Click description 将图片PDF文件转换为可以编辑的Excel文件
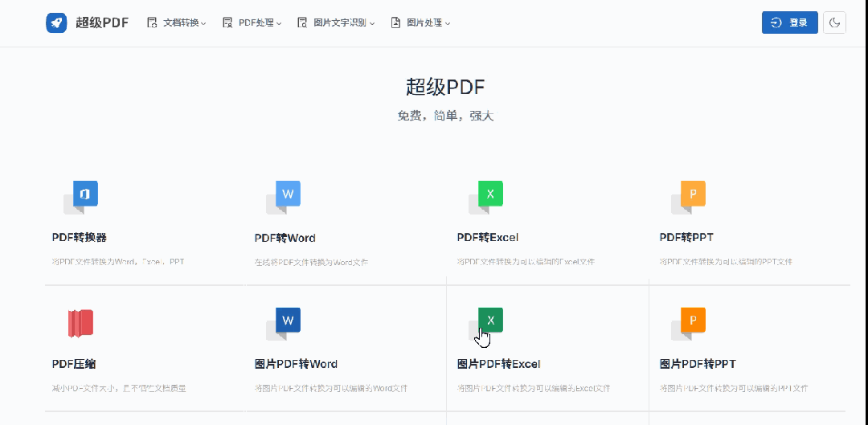Viewport: 868px width, 425px height. tap(534, 389)
